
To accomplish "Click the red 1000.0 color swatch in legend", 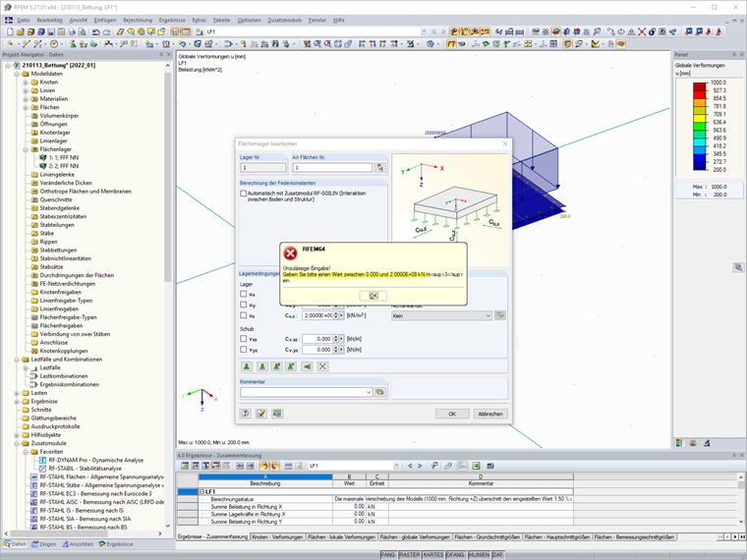I will click(700, 86).
